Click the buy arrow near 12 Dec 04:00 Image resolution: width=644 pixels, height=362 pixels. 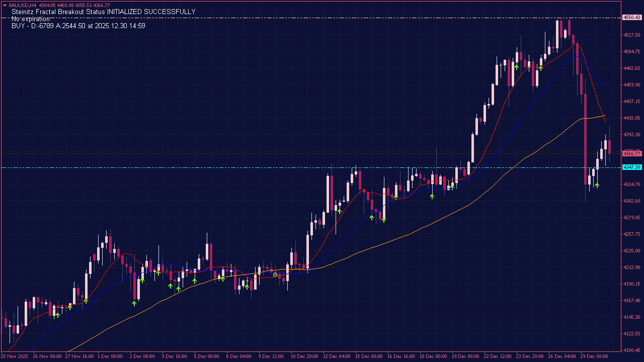tap(340, 211)
